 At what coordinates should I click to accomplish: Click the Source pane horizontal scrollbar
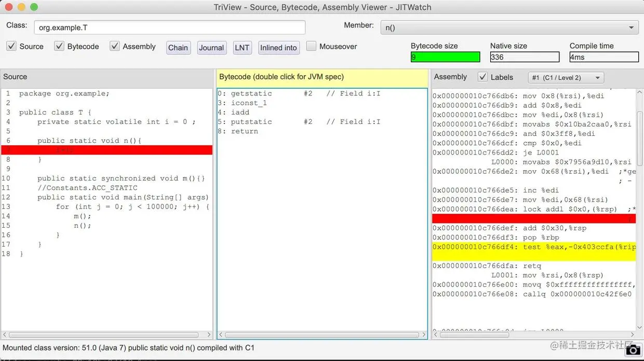point(104,335)
